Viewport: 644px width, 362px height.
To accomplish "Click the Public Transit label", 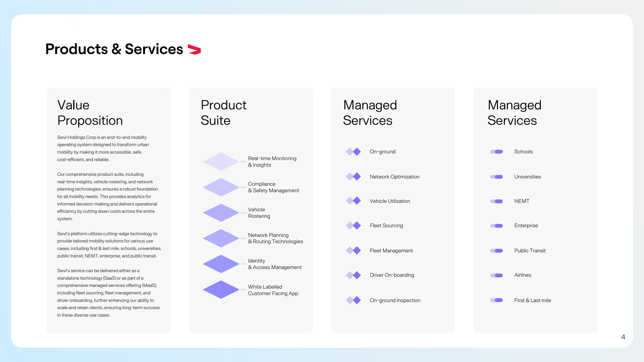I will click(530, 250).
